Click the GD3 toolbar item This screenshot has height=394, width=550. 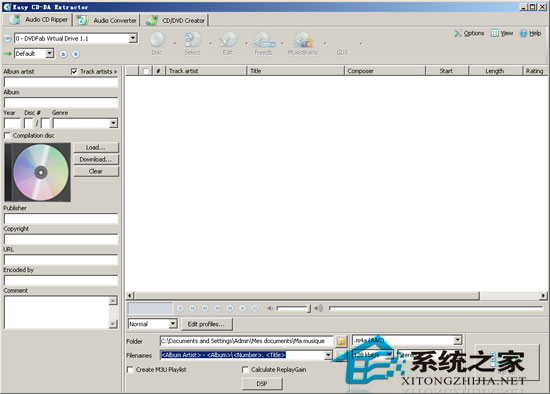point(342,52)
